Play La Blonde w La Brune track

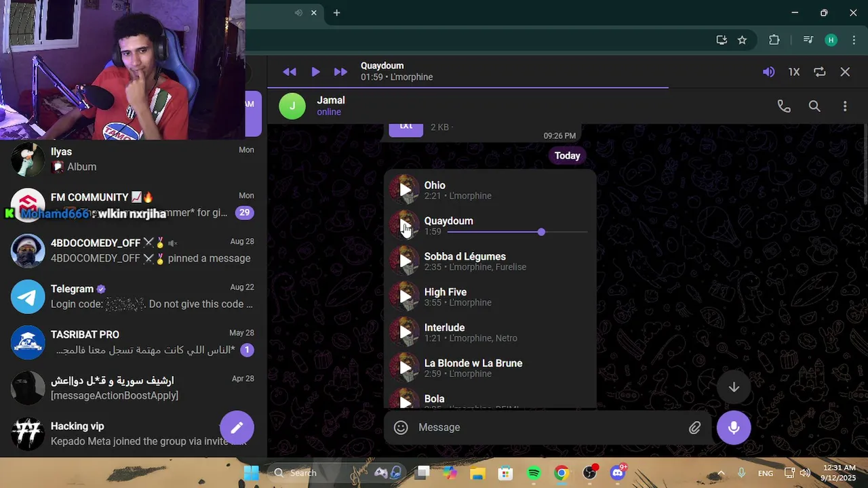(404, 367)
